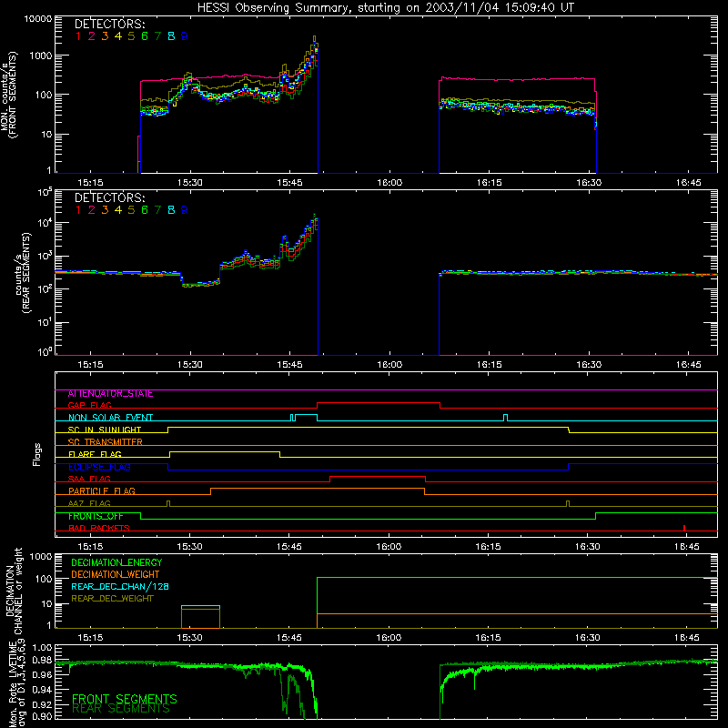Select magenta detector 2 in rear segments legend
This screenshot has width=728, height=728.
pyautogui.click(x=92, y=210)
